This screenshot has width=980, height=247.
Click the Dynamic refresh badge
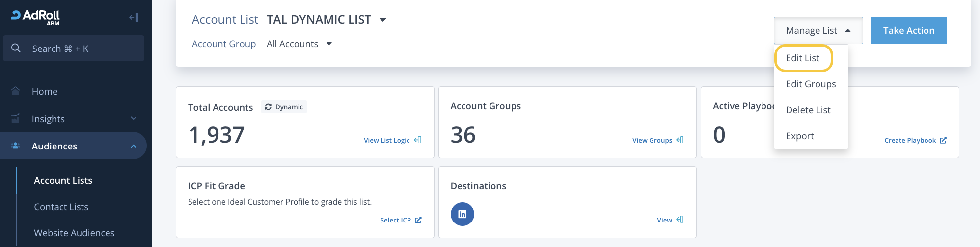point(284,107)
